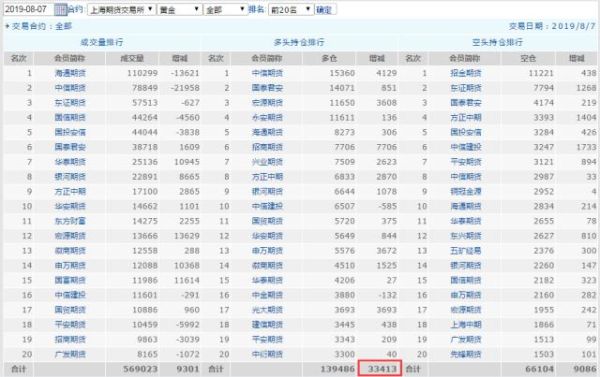Open 东证期货 in the 成交量排行 table
This screenshot has height=377, width=600.
point(70,103)
